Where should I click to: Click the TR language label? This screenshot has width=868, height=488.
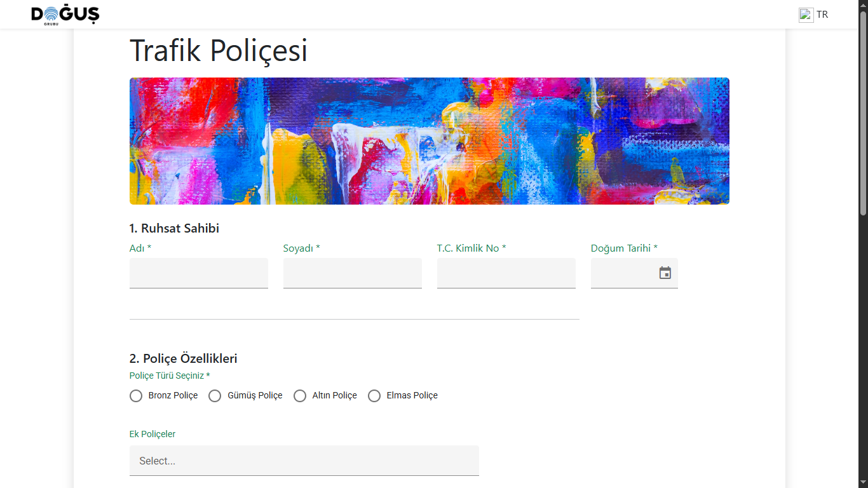[x=822, y=15]
